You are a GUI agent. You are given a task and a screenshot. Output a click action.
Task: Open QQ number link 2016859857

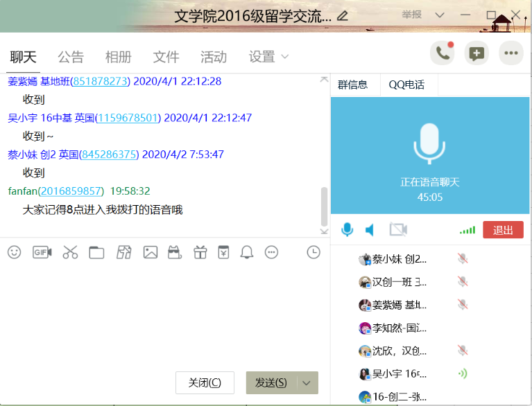click(x=71, y=191)
